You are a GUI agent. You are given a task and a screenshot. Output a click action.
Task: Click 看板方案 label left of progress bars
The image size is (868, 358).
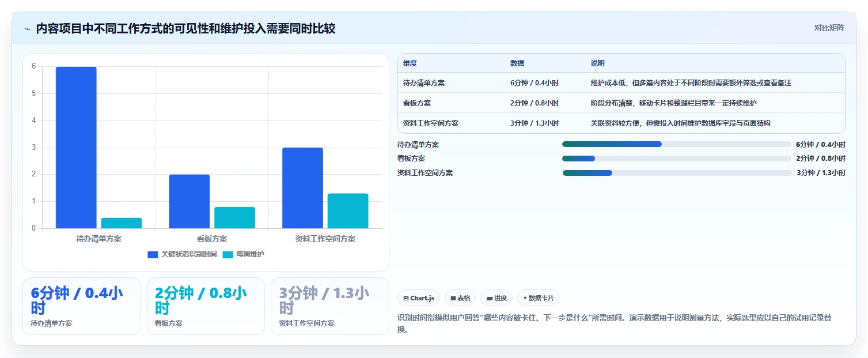click(x=411, y=159)
